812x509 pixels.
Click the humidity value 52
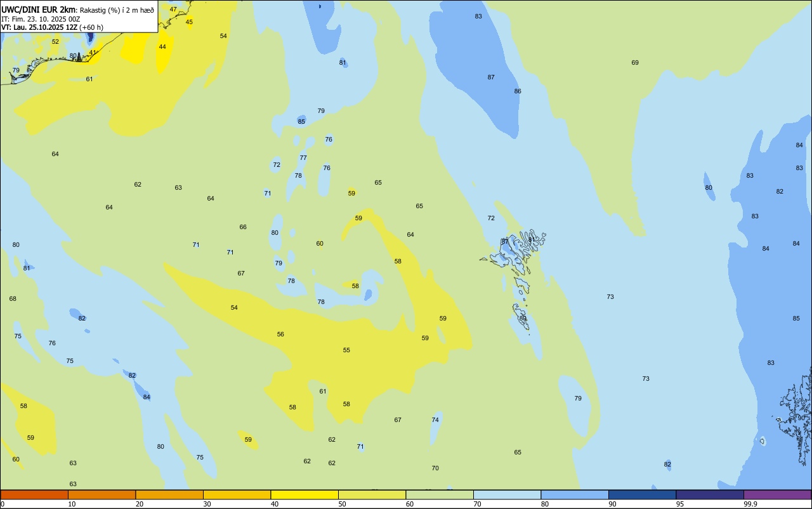(55, 42)
